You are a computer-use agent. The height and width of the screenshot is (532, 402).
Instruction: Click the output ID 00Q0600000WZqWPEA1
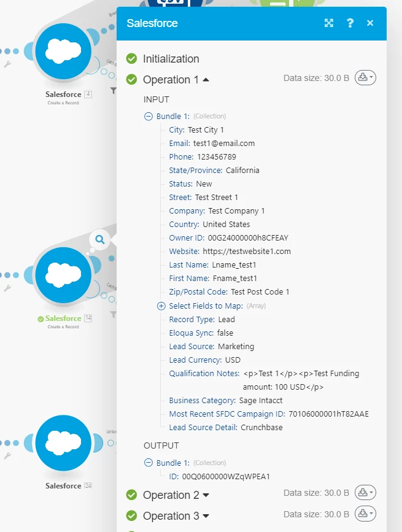point(226,477)
